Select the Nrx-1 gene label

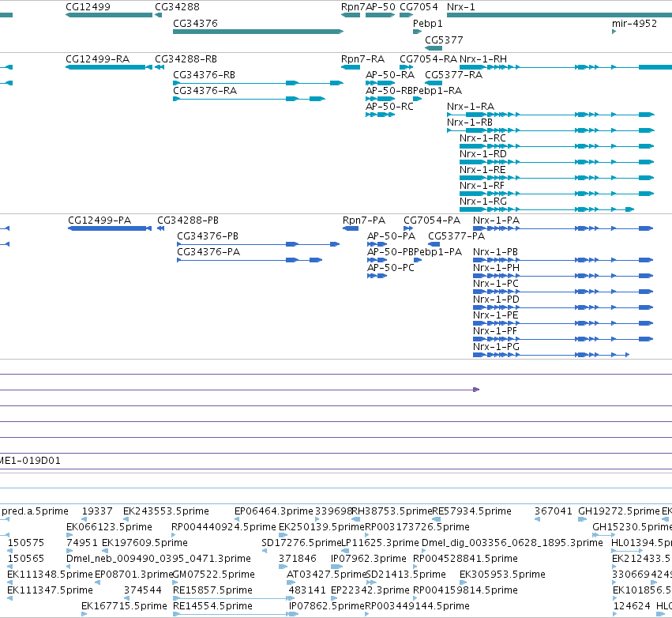point(460,7)
